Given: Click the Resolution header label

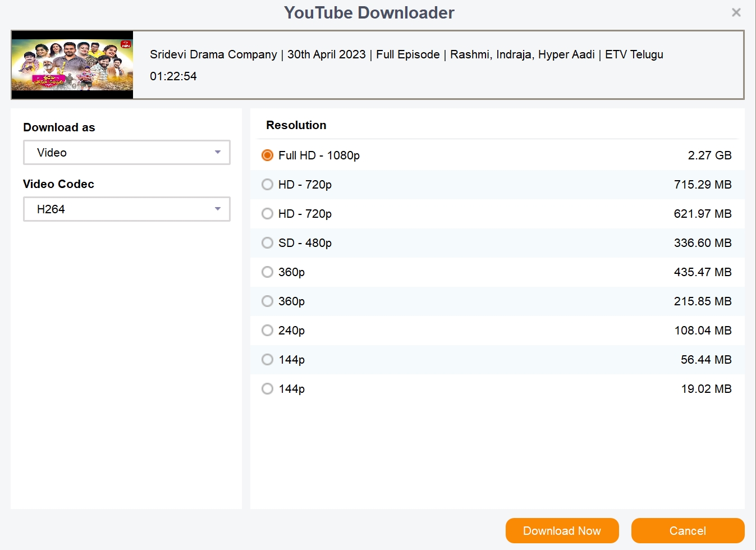Looking at the screenshot, I should click(x=296, y=125).
